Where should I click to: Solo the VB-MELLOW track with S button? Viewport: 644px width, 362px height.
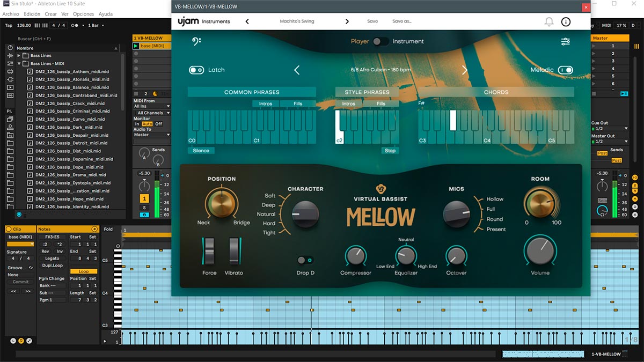(144, 208)
